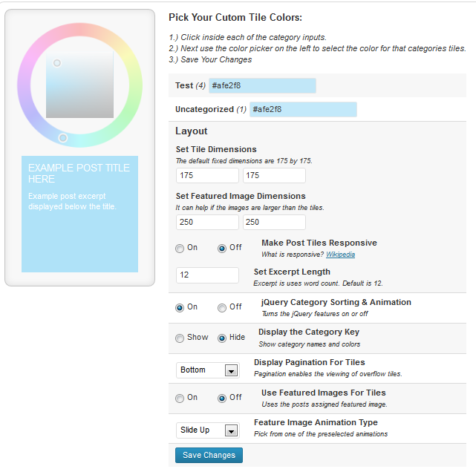Image resolution: width=476 pixels, height=469 pixels.
Task: Set Featured Images For Tiles to Off
Action: pos(222,398)
